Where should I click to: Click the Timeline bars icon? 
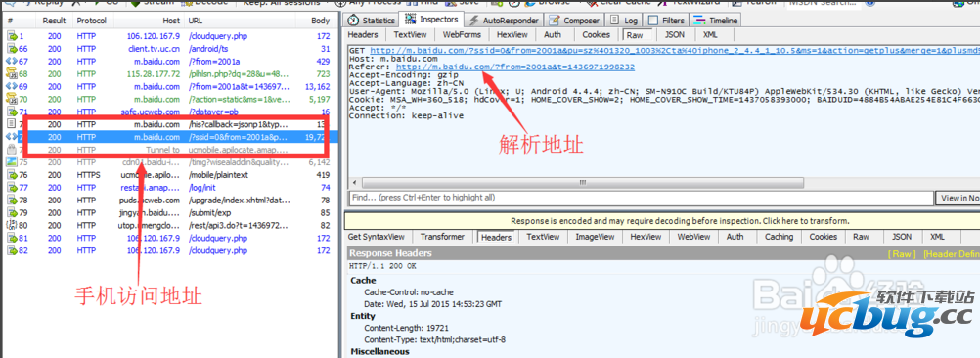(700, 21)
